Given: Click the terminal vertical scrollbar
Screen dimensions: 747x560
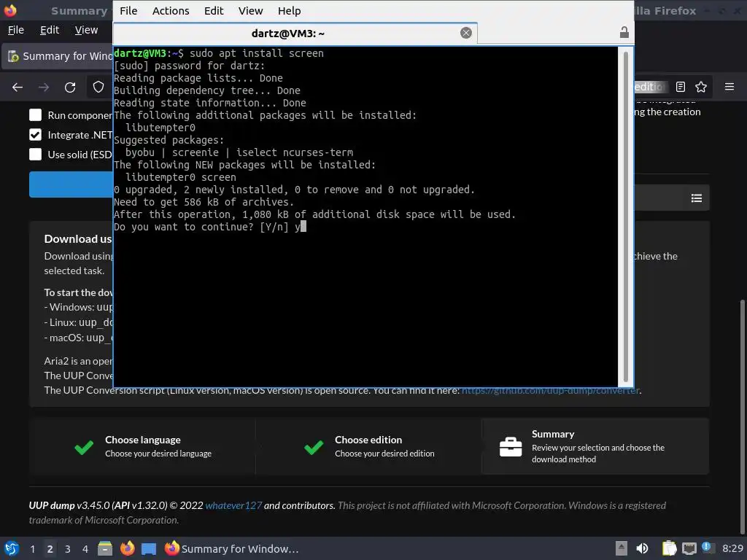Looking at the screenshot, I should click(x=625, y=217).
